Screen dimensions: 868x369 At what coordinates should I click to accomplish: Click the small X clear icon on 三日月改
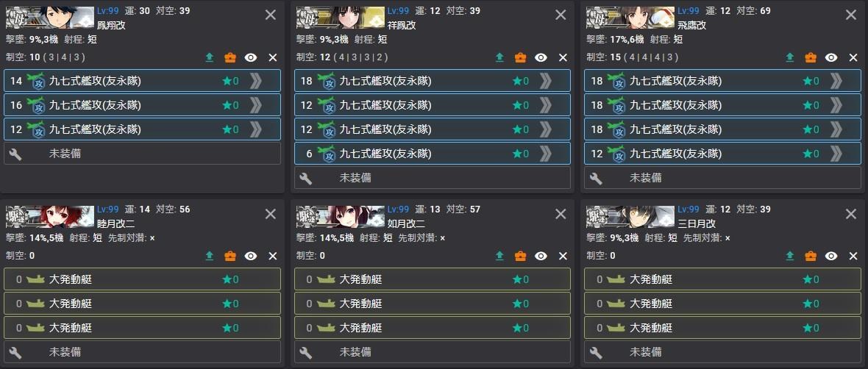click(x=853, y=256)
